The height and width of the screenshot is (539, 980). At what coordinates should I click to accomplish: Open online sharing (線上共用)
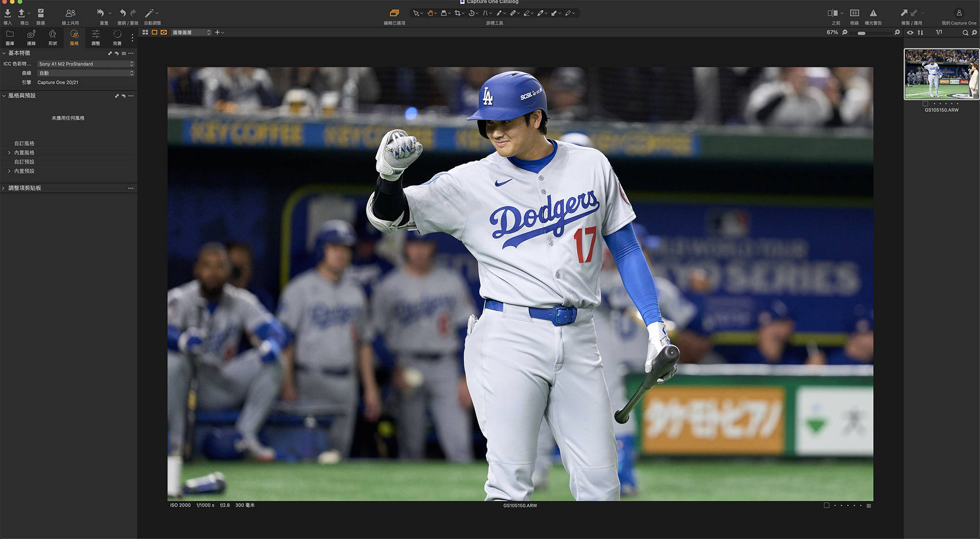71,13
